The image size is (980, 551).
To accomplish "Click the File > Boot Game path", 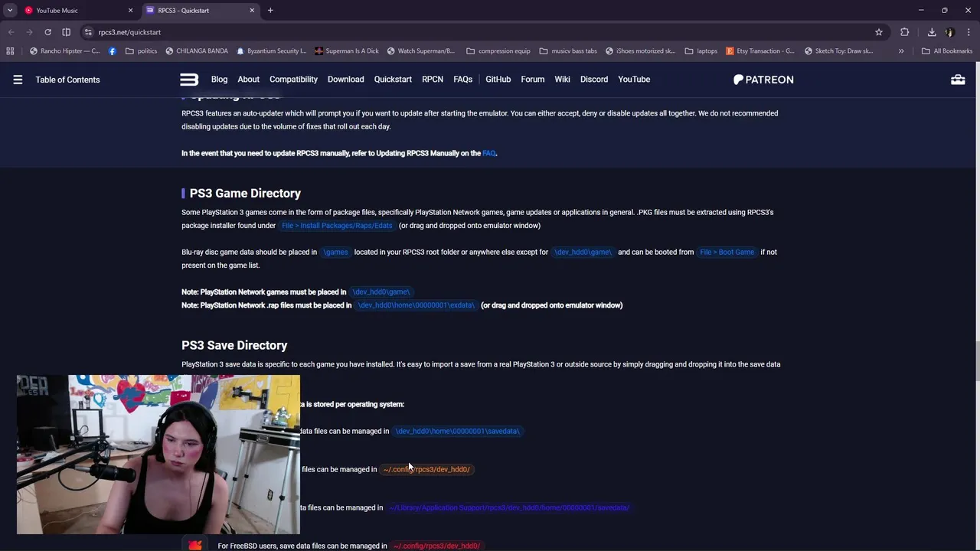I will [x=727, y=252].
